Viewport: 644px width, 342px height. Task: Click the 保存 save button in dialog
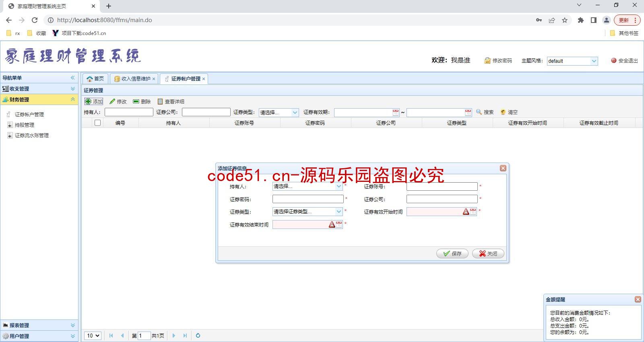point(452,253)
